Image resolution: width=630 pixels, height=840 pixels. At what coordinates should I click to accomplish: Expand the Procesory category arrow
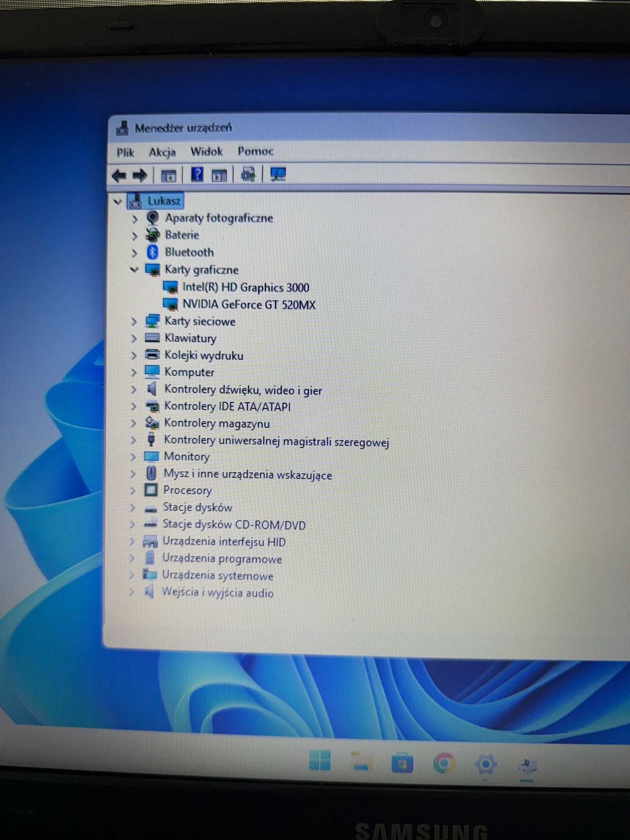pyautogui.click(x=132, y=491)
